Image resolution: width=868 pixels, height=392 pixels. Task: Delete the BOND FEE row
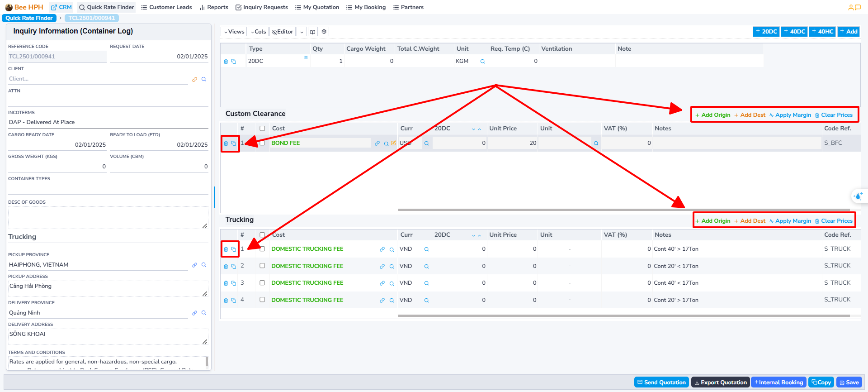point(226,143)
